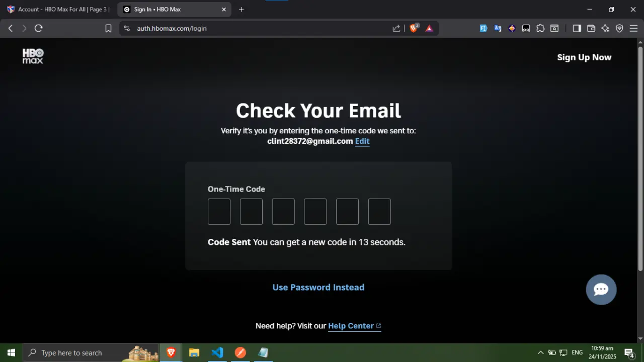
Task: Open the notepad-like app on taskbar
Action: (x=263, y=352)
